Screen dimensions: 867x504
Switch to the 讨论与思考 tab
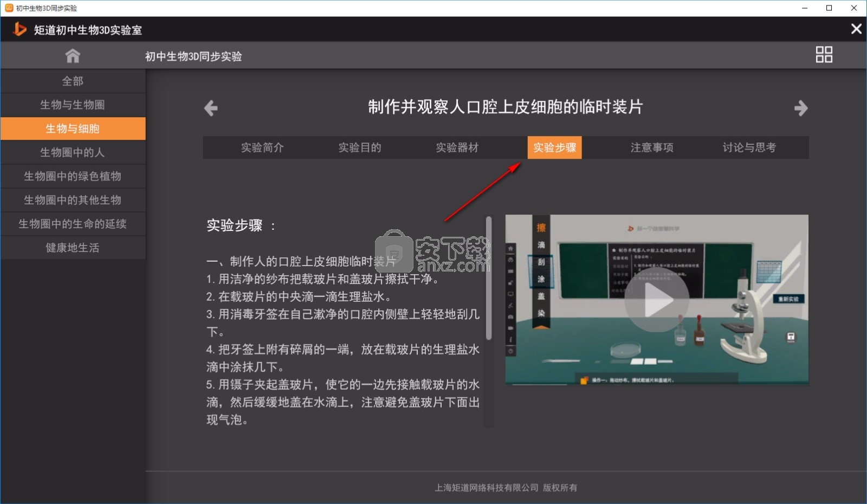[x=749, y=147]
